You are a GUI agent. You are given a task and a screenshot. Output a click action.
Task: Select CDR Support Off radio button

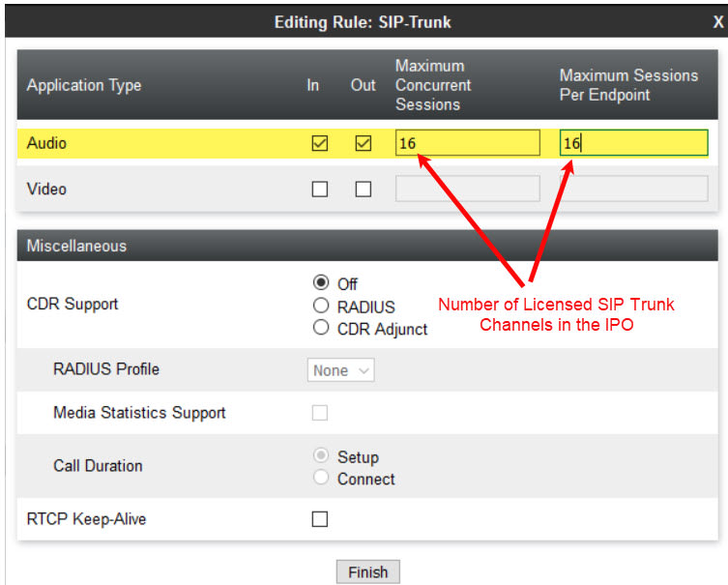click(321, 281)
